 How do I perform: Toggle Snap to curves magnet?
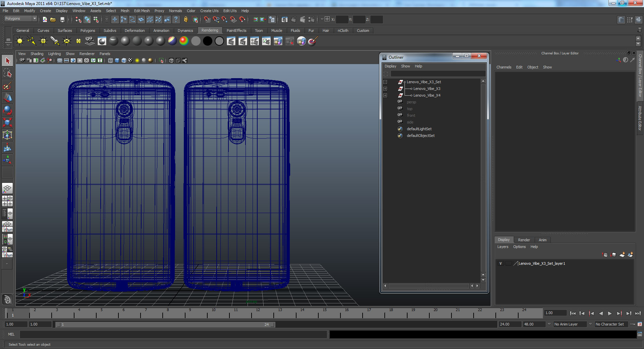(x=216, y=19)
